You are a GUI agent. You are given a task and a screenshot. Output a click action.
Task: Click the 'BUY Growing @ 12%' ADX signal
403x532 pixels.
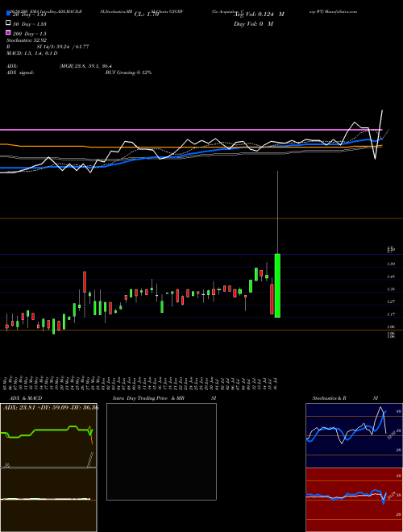coord(128,73)
